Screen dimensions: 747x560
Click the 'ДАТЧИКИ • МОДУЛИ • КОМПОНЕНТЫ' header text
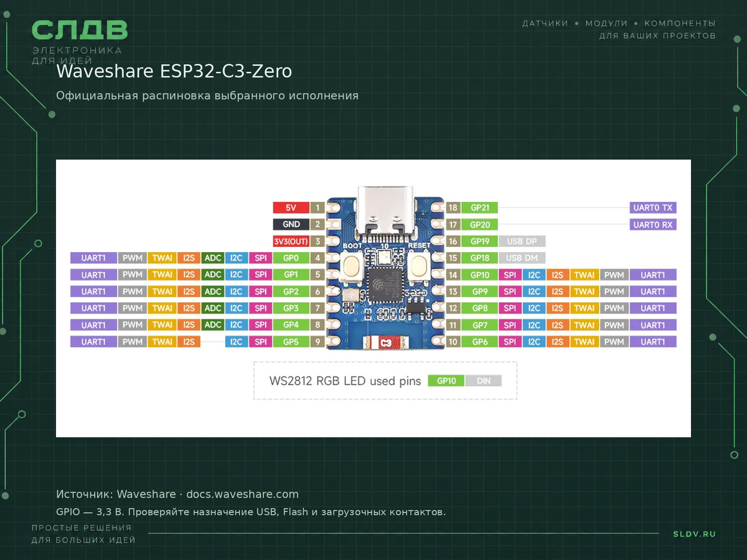619,23
